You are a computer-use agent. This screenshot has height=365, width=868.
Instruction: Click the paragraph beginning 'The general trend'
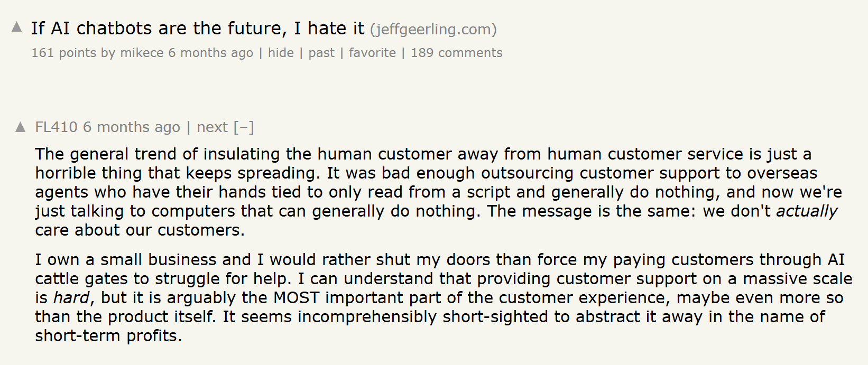[x=439, y=192]
